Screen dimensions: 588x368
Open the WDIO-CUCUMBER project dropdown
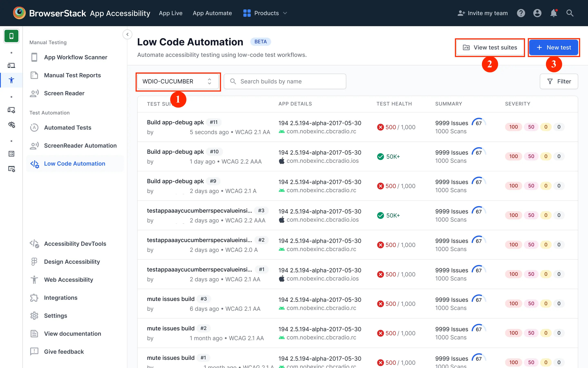click(178, 81)
